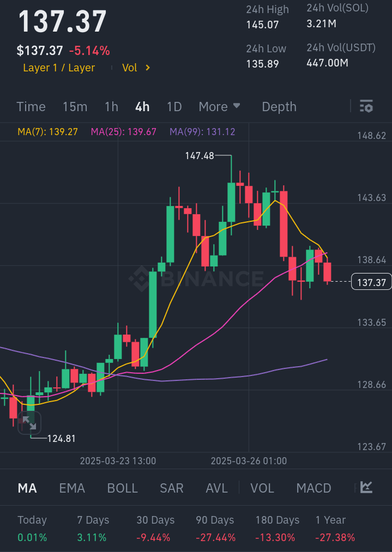This screenshot has width=392, height=552.
Task: Select the Time line-chart tab
Action: pos(31,107)
